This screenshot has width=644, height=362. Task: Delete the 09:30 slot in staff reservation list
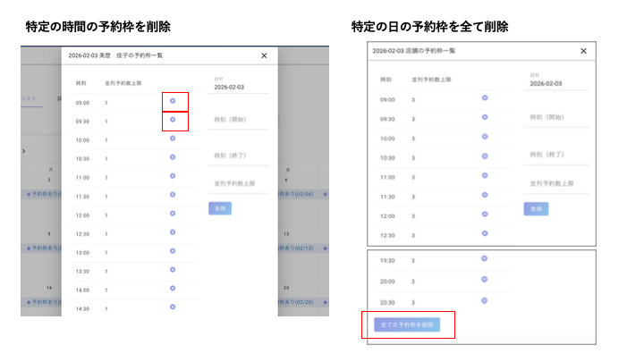pos(173,120)
